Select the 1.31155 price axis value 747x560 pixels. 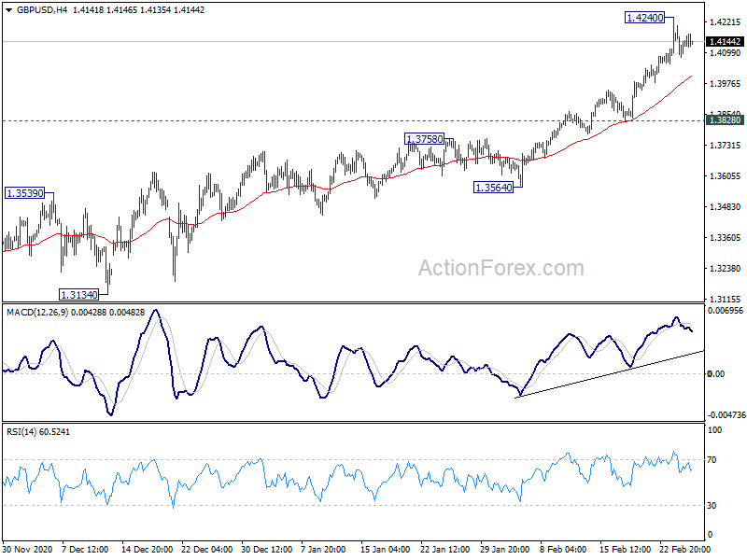tap(725, 299)
